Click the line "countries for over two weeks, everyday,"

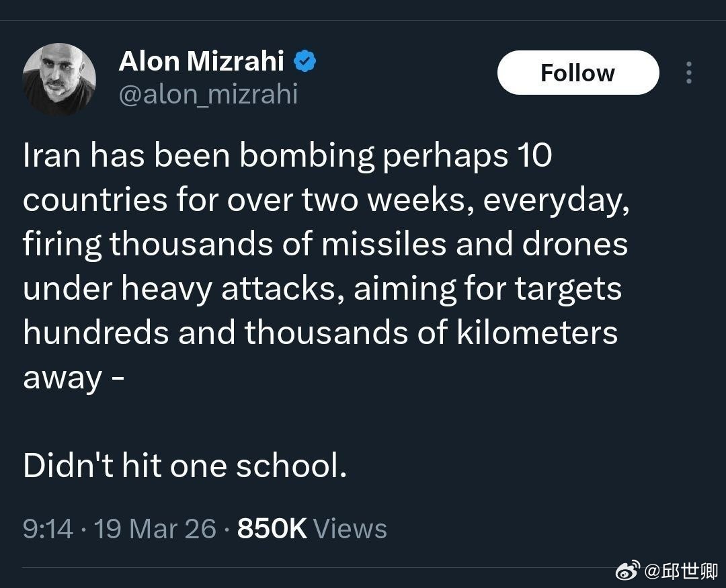[326, 200]
